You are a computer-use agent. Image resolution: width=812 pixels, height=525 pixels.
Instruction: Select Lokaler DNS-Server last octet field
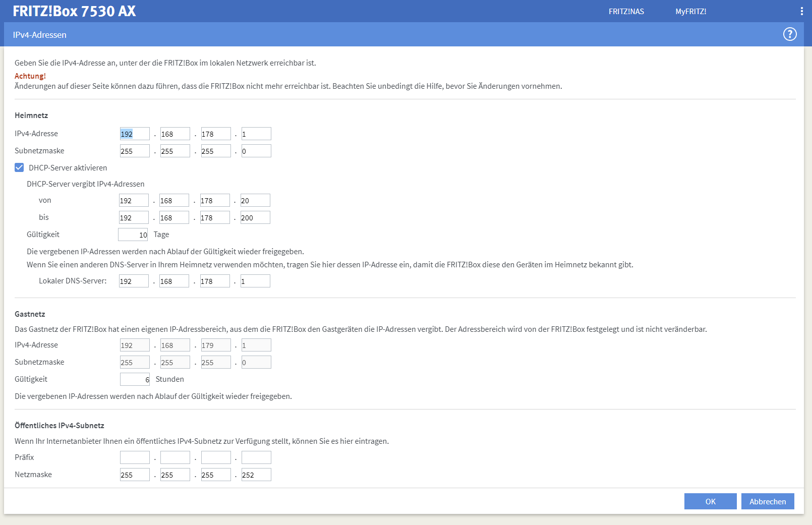point(255,281)
